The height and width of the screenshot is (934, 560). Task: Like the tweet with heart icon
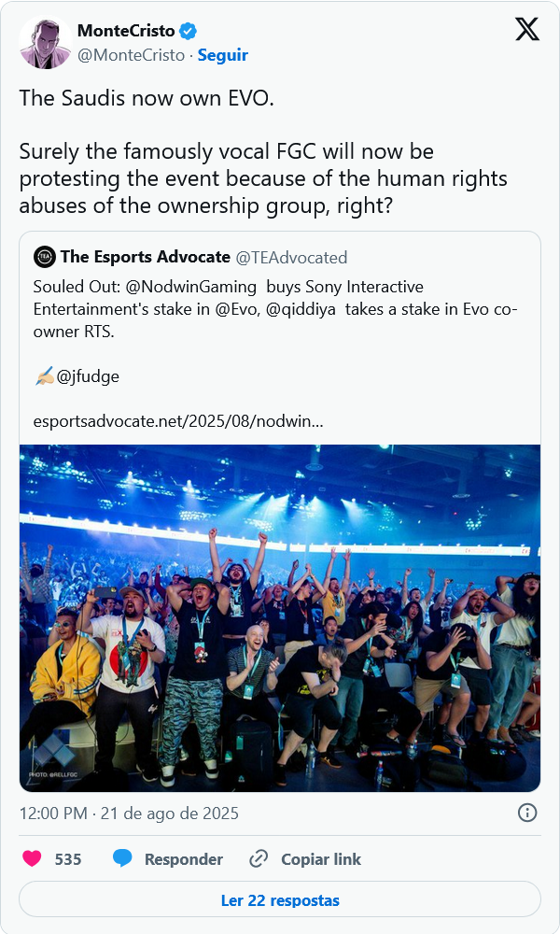[x=33, y=859]
